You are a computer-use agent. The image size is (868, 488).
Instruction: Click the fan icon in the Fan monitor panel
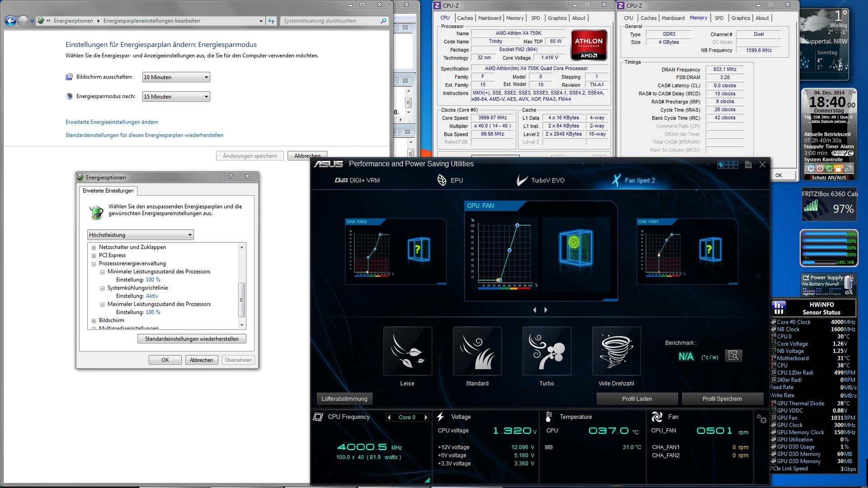[657, 417]
